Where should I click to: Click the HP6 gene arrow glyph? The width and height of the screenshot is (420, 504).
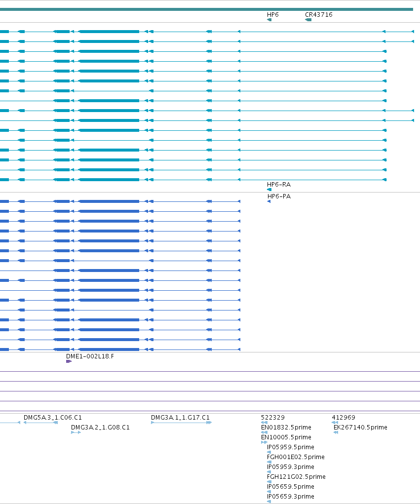(269, 20)
